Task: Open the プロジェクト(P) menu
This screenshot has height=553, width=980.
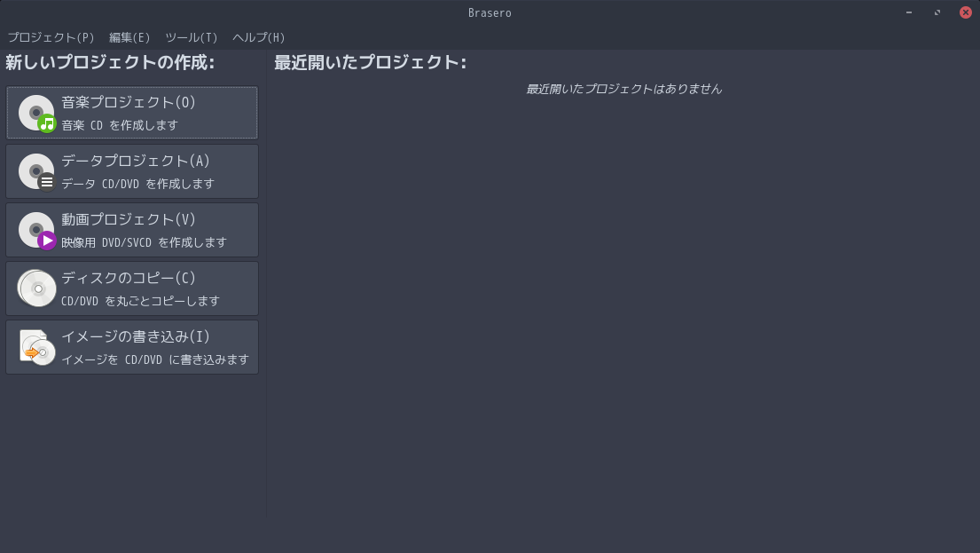Action: click(51, 37)
